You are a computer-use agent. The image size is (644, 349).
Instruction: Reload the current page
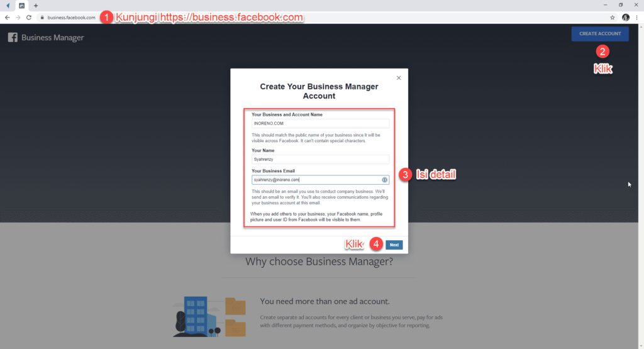29,18
